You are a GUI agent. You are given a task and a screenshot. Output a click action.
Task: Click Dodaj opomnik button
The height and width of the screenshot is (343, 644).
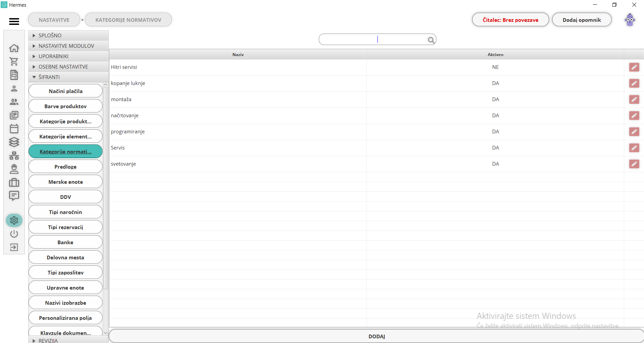point(582,20)
